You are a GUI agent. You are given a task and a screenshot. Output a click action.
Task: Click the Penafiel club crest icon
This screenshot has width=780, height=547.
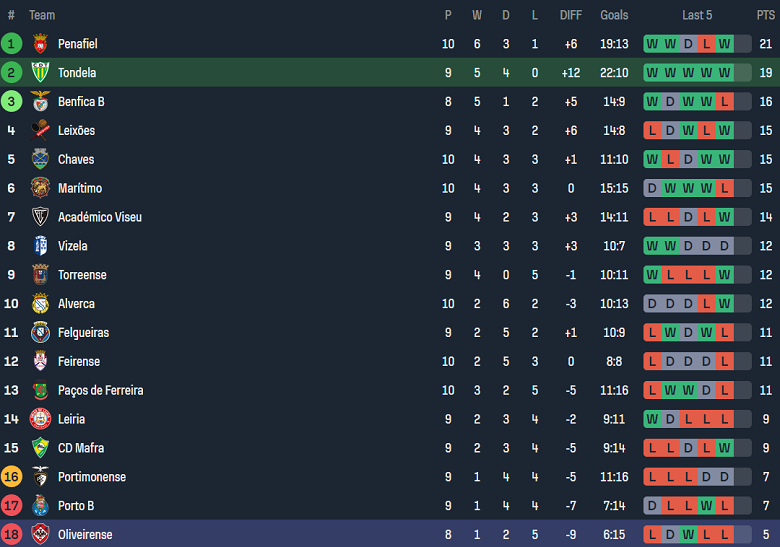click(40, 44)
